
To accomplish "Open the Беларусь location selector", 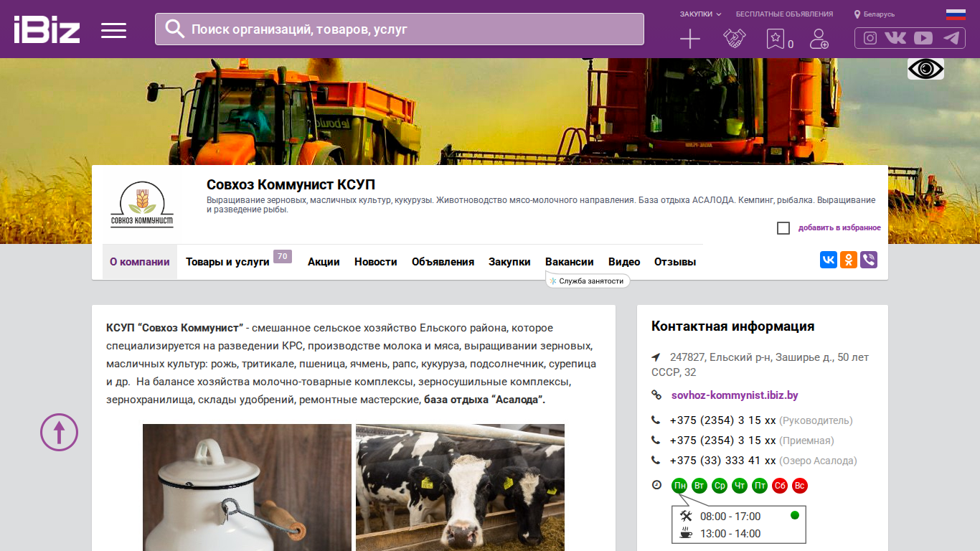I will [875, 14].
